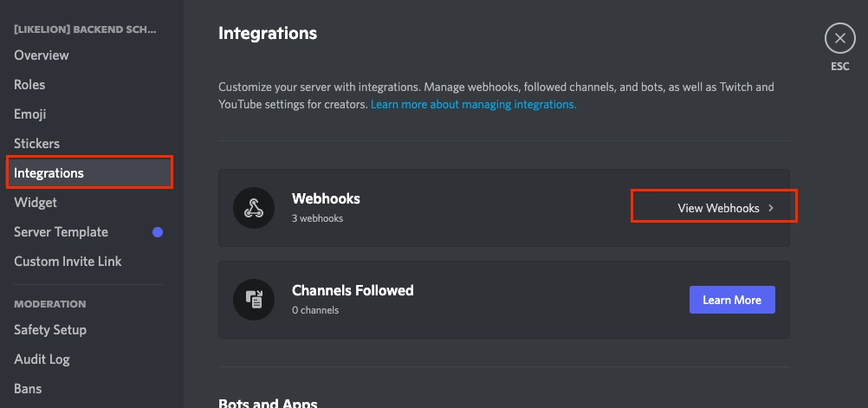Image resolution: width=868 pixels, height=408 pixels.
Task: View the Audit Log
Action: [42, 359]
